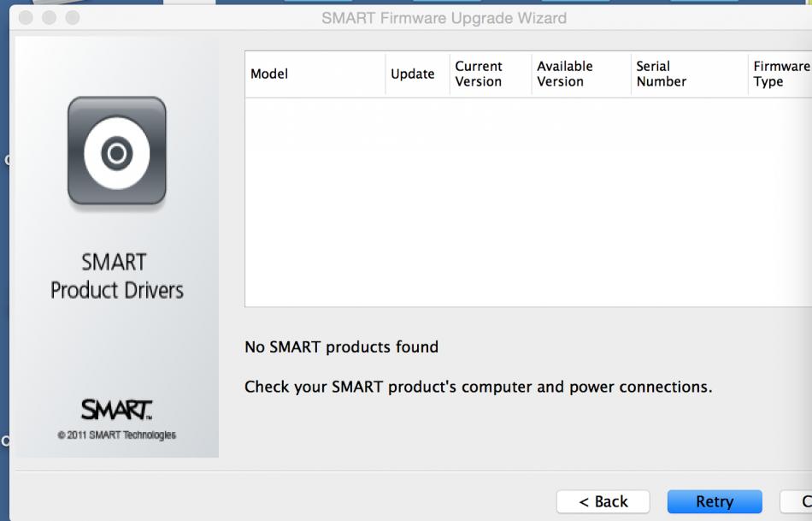Go back with the Back button

pos(603,501)
